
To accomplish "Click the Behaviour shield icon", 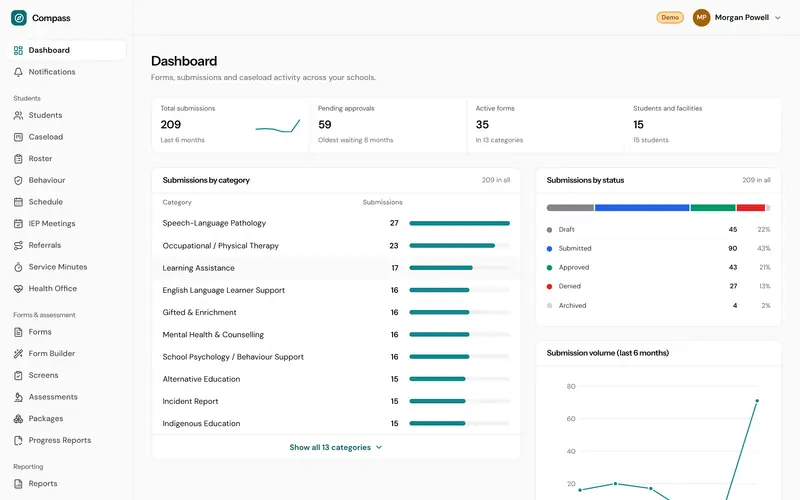I will pyautogui.click(x=18, y=181).
